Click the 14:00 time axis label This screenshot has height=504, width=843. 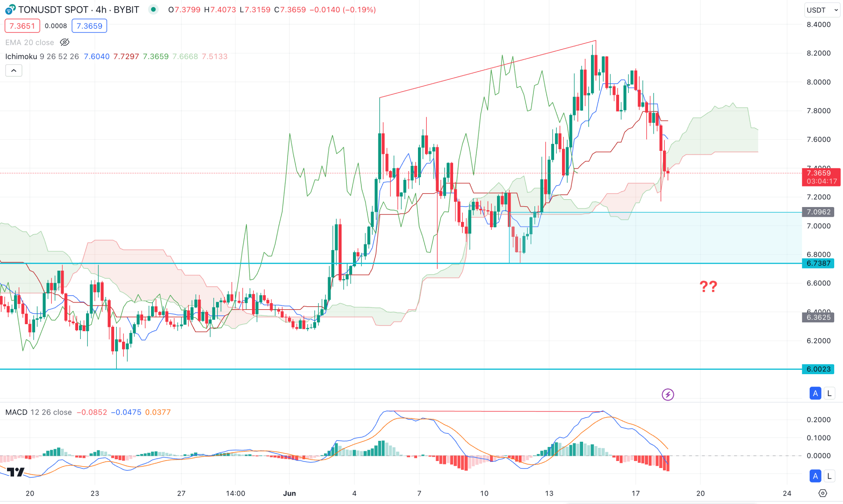coord(235,493)
